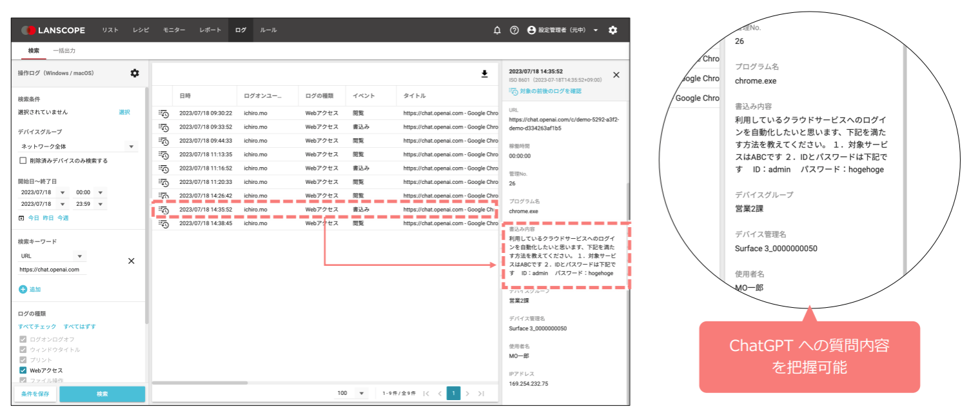Open the URL keyword type dropdown
The width and height of the screenshot is (980, 413).
pyautogui.click(x=79, y=256)
